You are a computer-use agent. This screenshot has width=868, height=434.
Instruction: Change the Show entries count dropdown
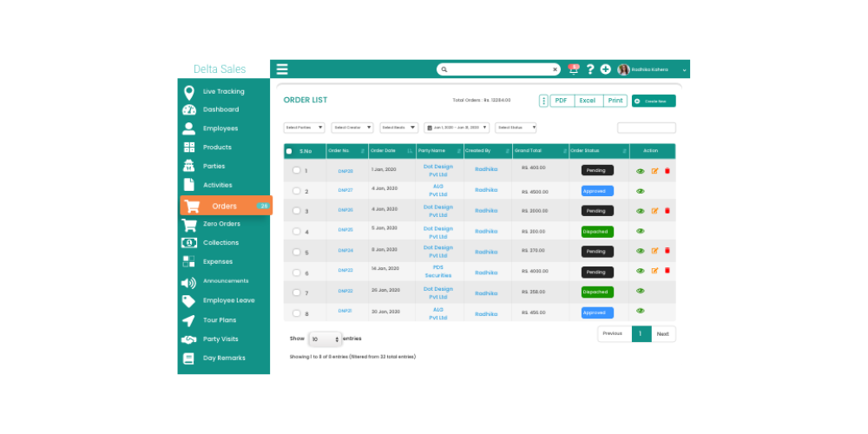coord(325,339)
